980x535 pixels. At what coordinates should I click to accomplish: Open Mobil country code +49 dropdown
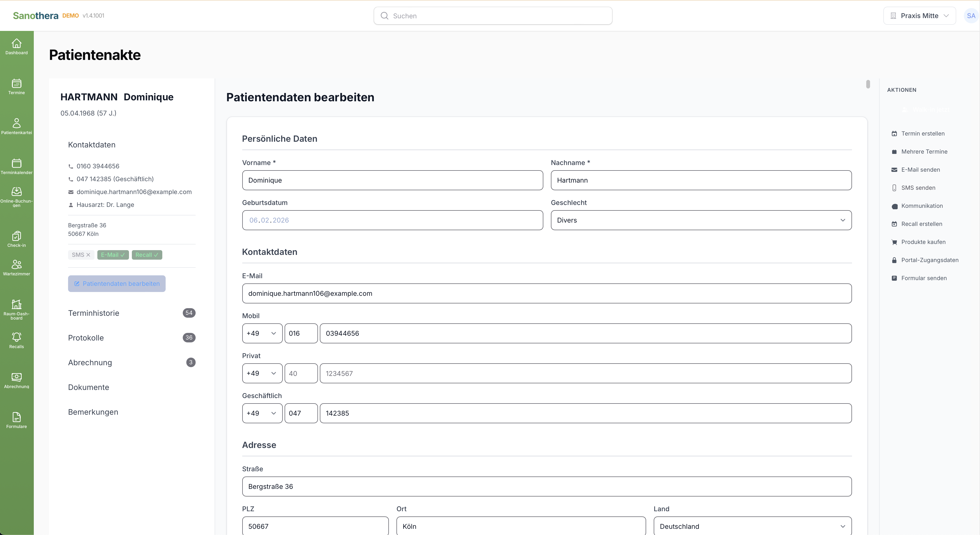(x=262, y=333)
